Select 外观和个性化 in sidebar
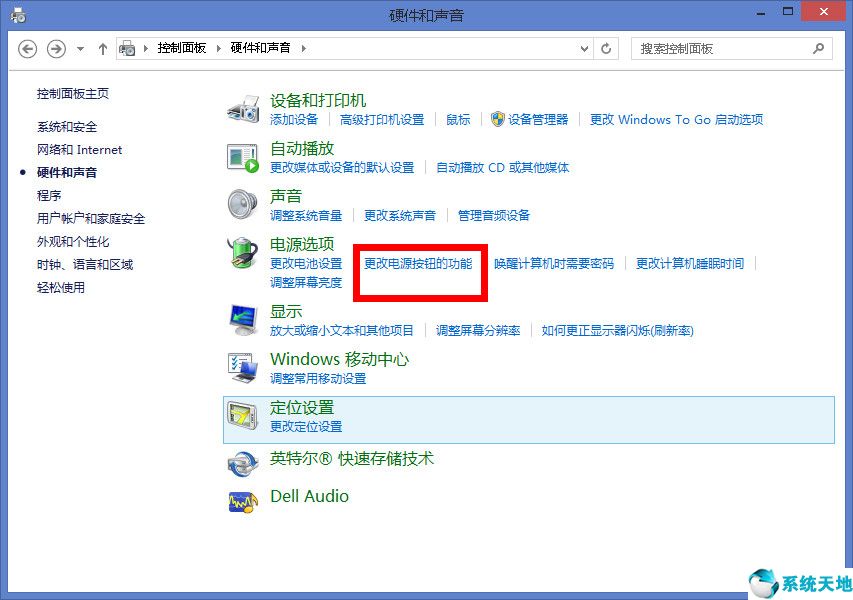The width and height of the screenshot is (853, 600). click(x=73, y=242)
